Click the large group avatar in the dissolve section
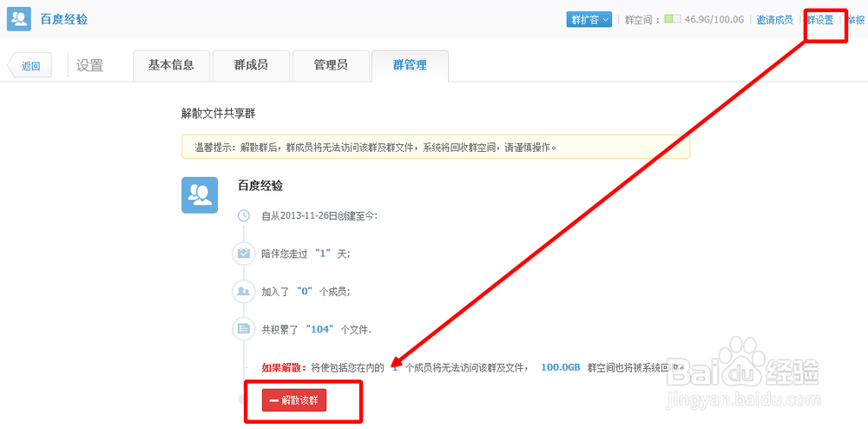This screenshot has width=868, height=429. (200, 195)
